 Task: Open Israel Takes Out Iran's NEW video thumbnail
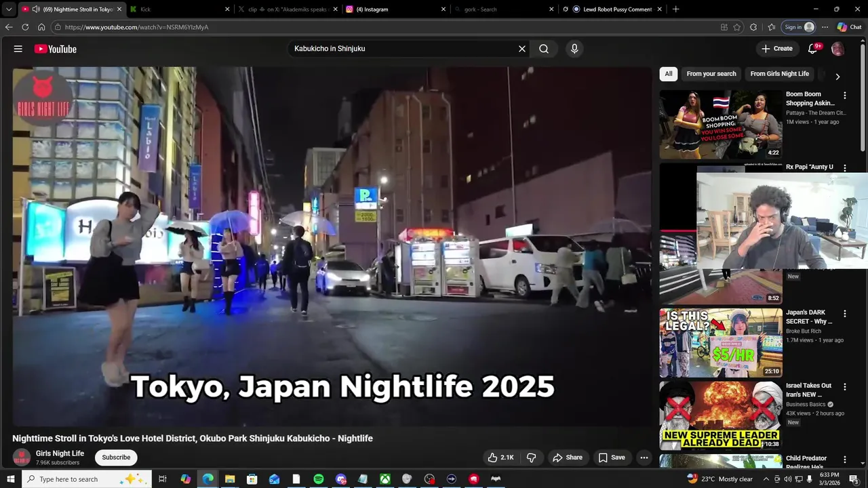pyautogui.click(x=721, y=415)
